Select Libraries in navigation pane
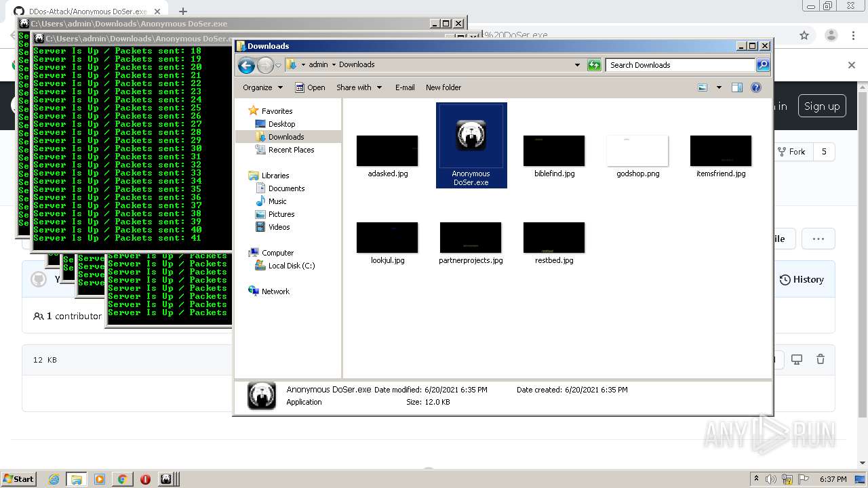 point(275,176)
